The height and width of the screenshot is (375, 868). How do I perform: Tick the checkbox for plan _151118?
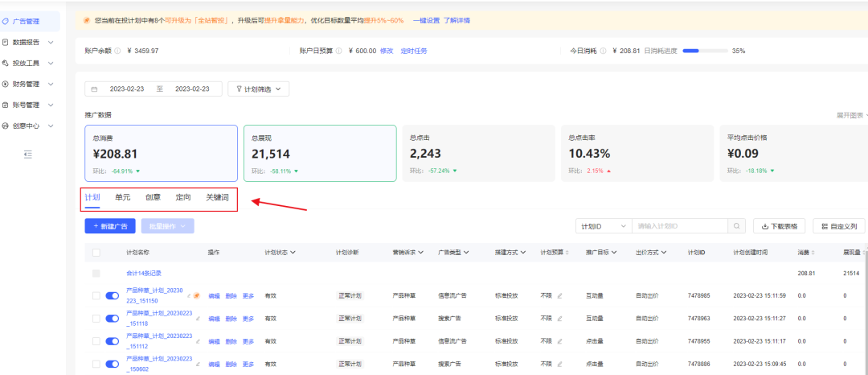[x=96, y=319]
